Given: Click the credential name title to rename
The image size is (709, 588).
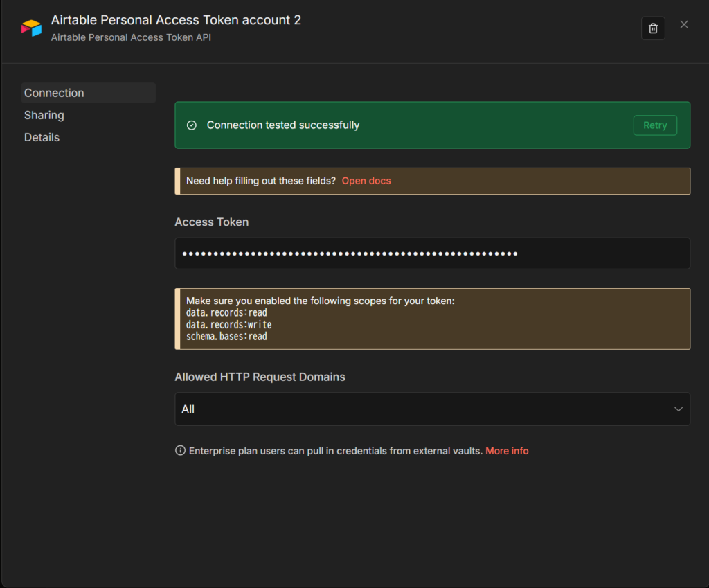Looking at the screenshot, I should coord(176,20).
